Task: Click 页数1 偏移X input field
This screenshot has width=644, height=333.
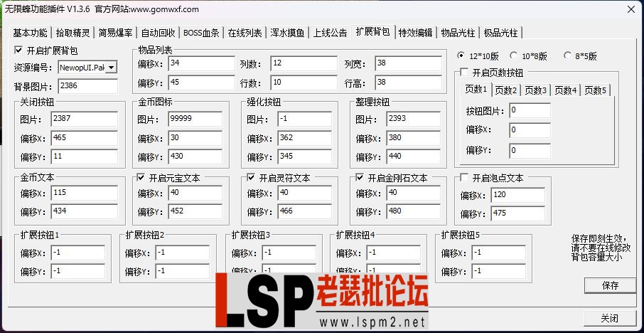Action: tap(530, 130)
